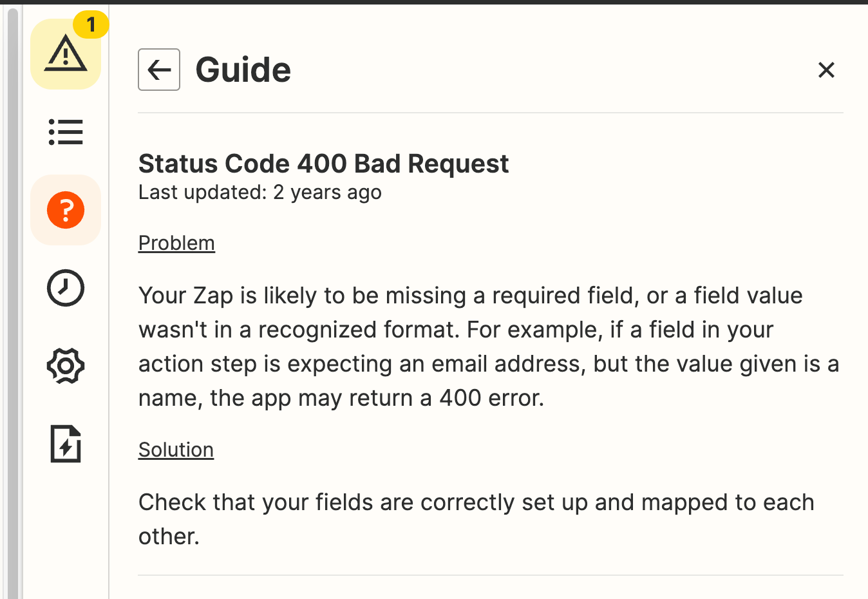Open the lightning bolt file icon
The image size is (868, 599).
(x=66, y=444)
